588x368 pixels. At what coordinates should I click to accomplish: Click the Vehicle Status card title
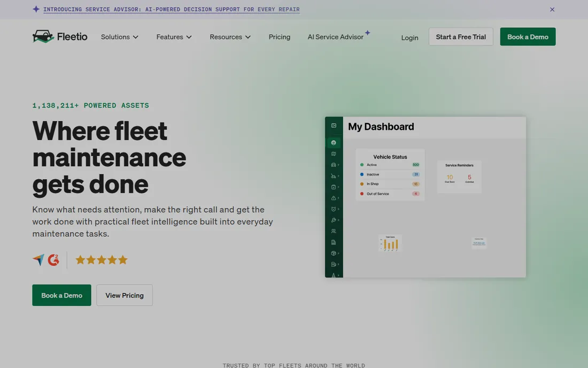tap(390, 157)
